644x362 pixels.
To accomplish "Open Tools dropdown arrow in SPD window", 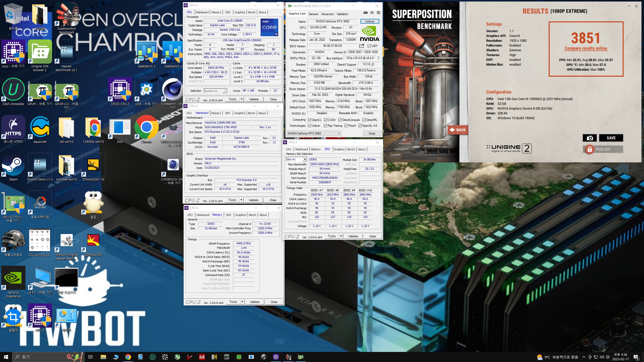I will pyautogui.click(x=341, y=236).
